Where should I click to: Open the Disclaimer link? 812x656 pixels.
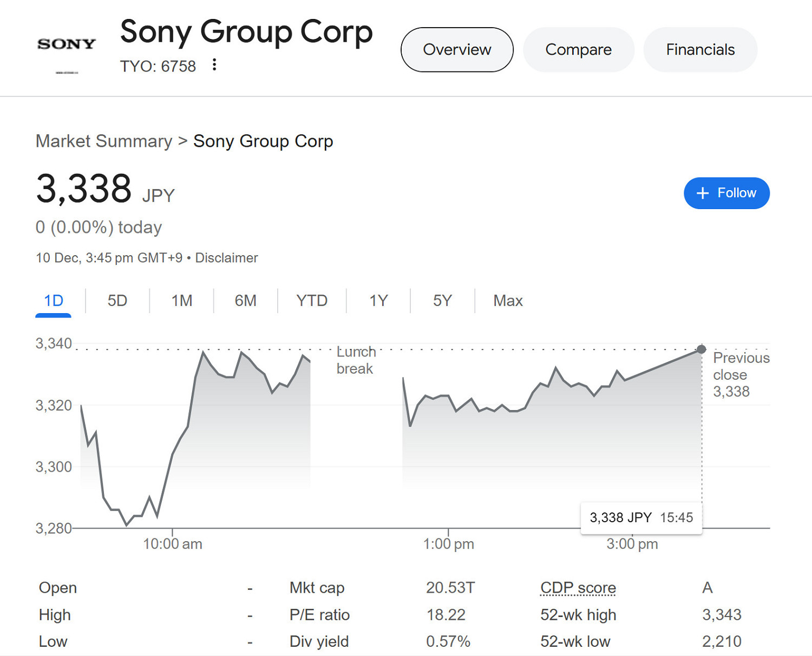pyautogui.click(x=226, y=258)
